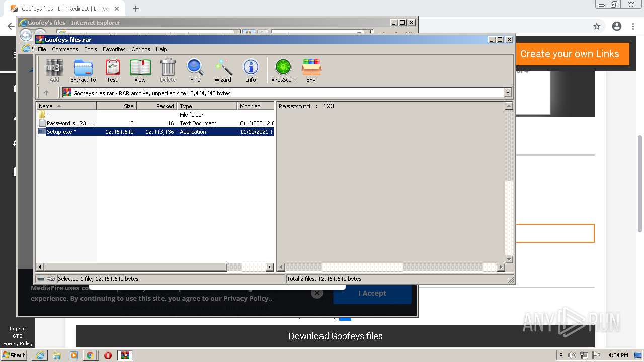Click 'Download Goofeys files' bar
644x362 pixels.
(336, 336)
